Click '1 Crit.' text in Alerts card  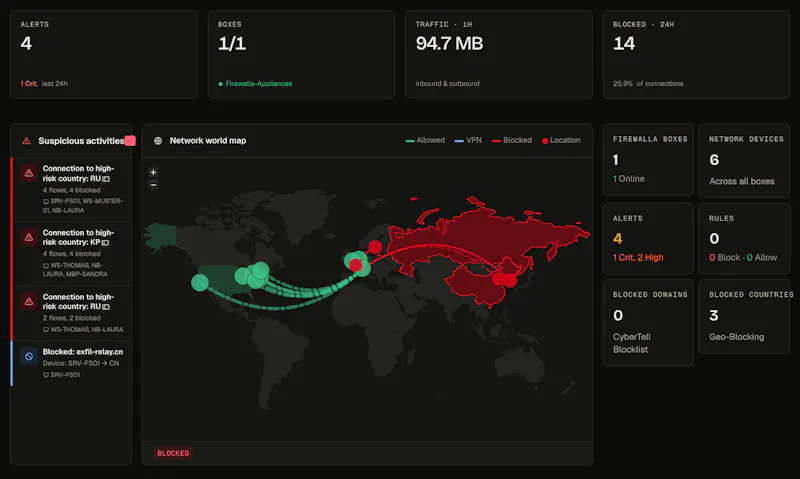[x=29, y=84]
